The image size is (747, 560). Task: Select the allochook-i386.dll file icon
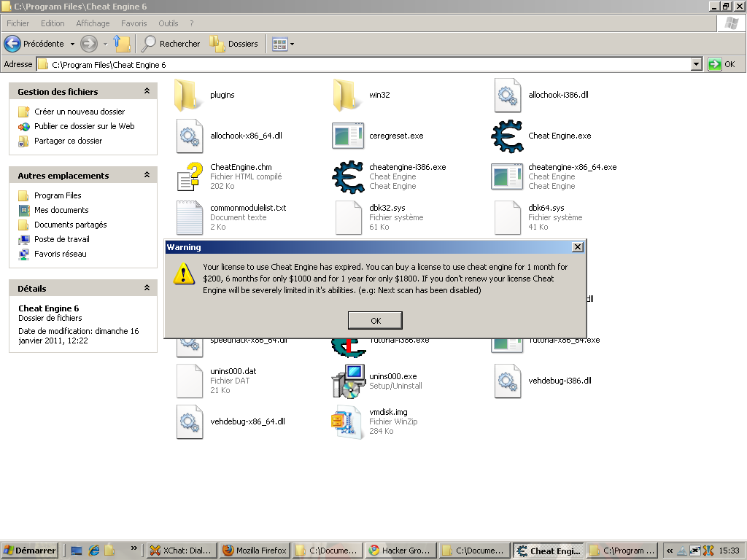click(x=507, y=96)
